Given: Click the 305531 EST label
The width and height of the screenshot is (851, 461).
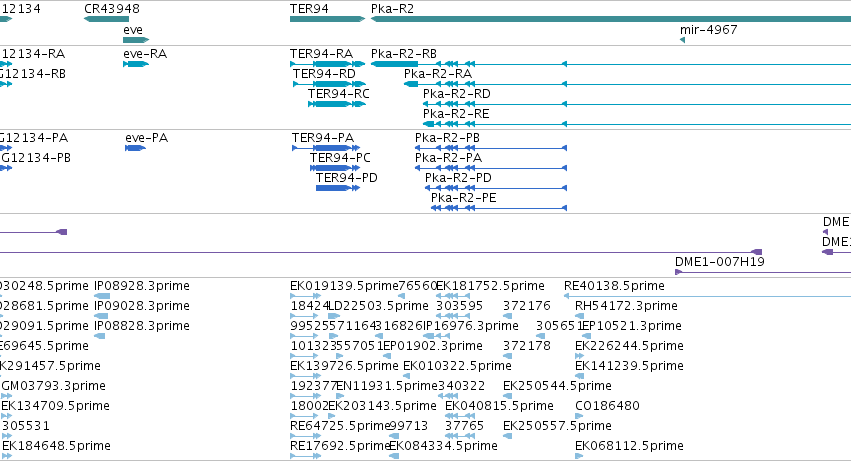Looking at the screenshot, I should coord(26,426).
